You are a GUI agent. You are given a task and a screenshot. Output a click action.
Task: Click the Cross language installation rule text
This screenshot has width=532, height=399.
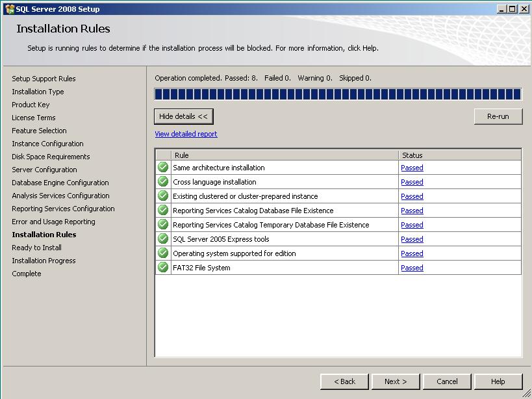coord(214,182)
